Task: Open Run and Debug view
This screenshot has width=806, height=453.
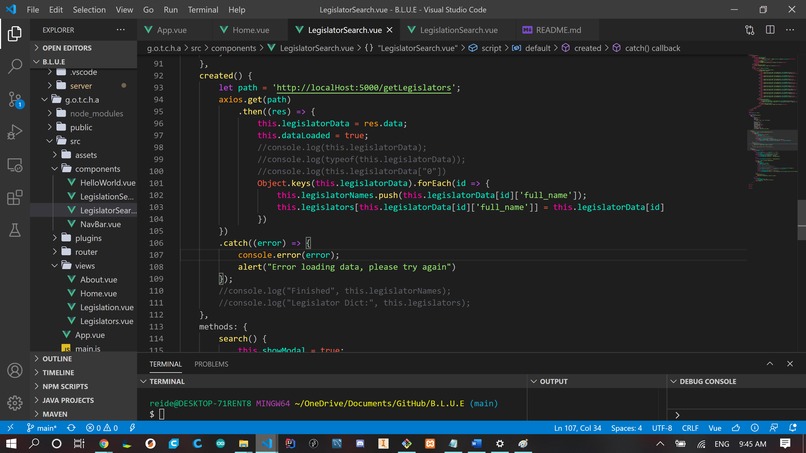Action: click(x=14, y=132)
